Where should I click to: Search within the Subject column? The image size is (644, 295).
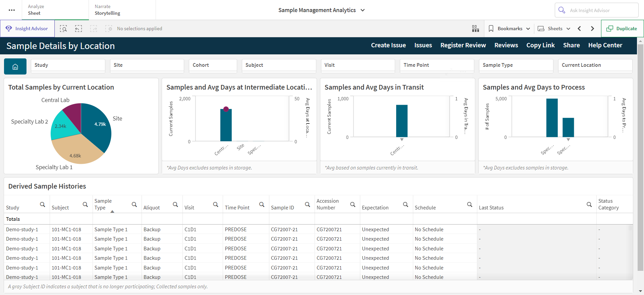pos(85,204)
